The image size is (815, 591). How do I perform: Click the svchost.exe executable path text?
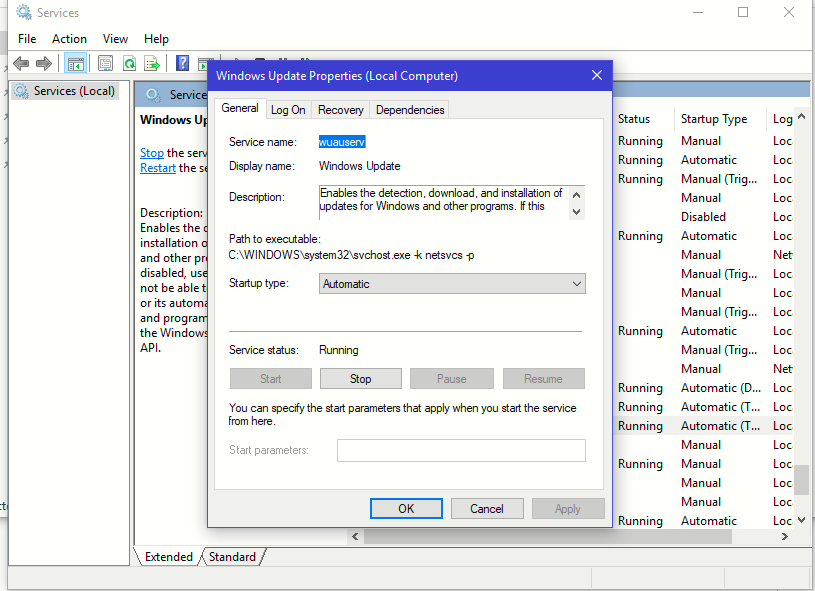click(351, 255)
